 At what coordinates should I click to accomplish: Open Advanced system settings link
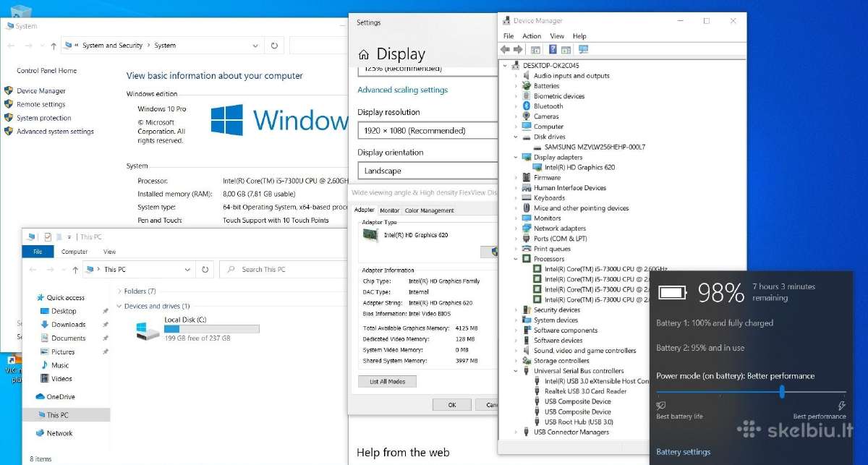tap(55, 132)
